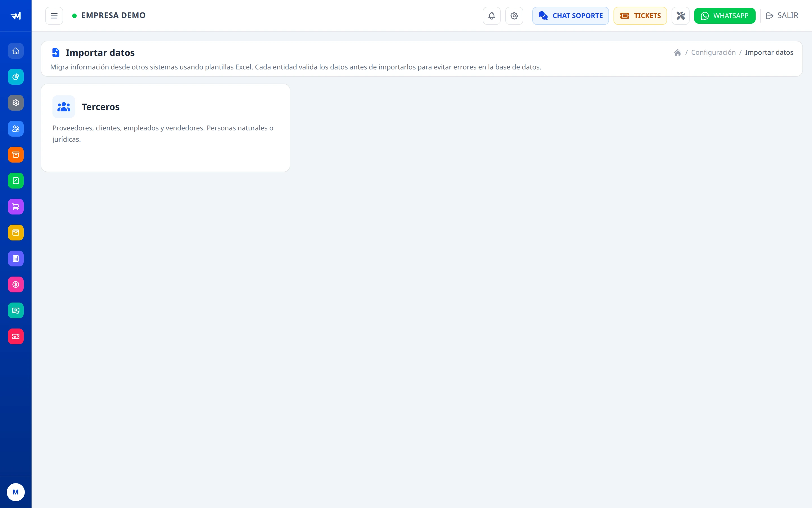Go to home via breadcrumb house icon
Image resolution: width=812 pixels, height=508 pixels.
(x=678, y=52)
